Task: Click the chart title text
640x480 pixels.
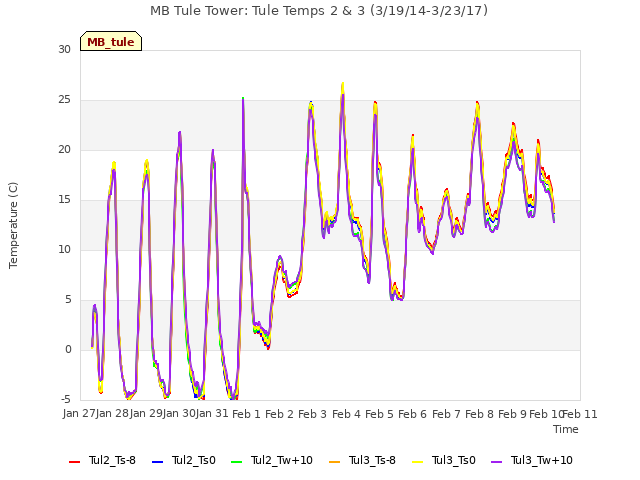Action: click(x=319, y=11)
